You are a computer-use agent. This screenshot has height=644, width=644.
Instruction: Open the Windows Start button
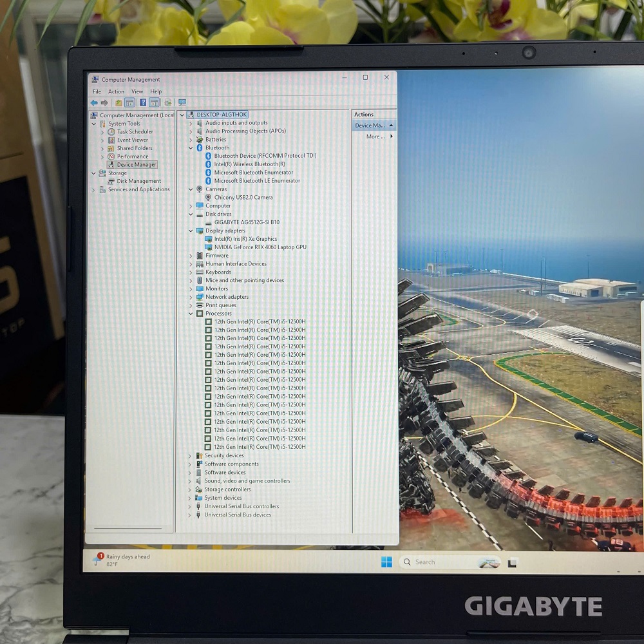tap(386, 562)
